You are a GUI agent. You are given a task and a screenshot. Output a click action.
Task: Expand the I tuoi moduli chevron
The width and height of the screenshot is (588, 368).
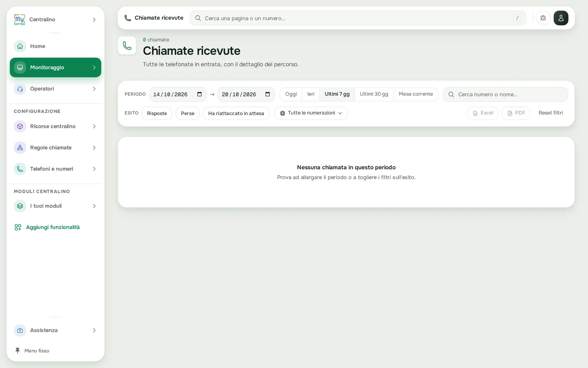click(94, 206)
